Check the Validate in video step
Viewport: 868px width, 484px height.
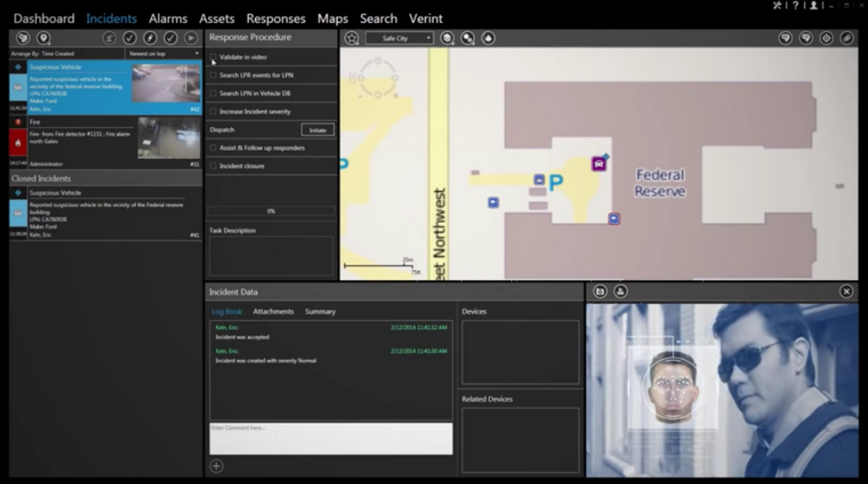(213, 57)
